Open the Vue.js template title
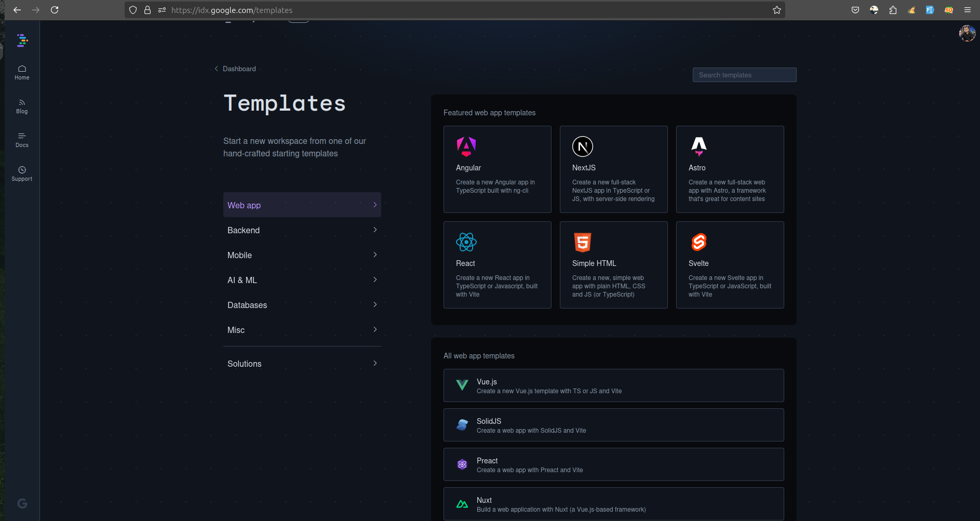Image resolution: width=980 pixels, height=521 pixels. pyautogui.click(x=487, y=382)
